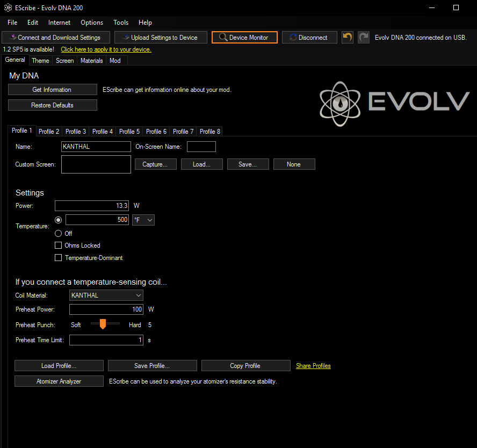Click the undo arrow icon
Image resolution: width=477 pixels, height=448 pixels.
[x=348, y=37]
